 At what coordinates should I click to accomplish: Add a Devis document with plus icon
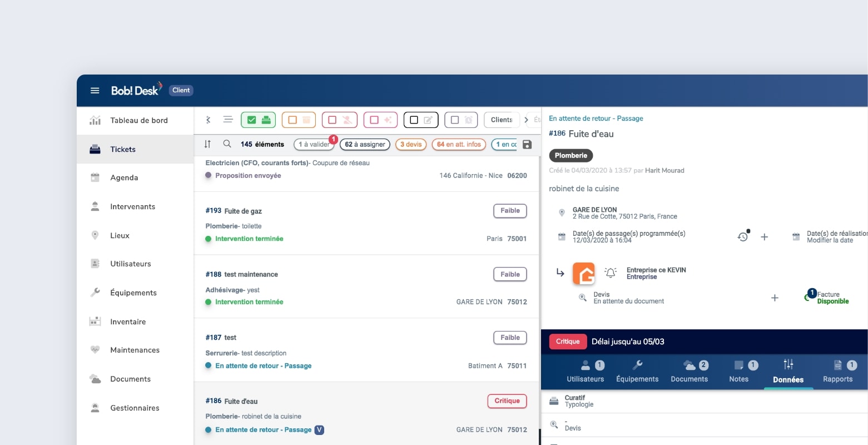tap(775, 298)
